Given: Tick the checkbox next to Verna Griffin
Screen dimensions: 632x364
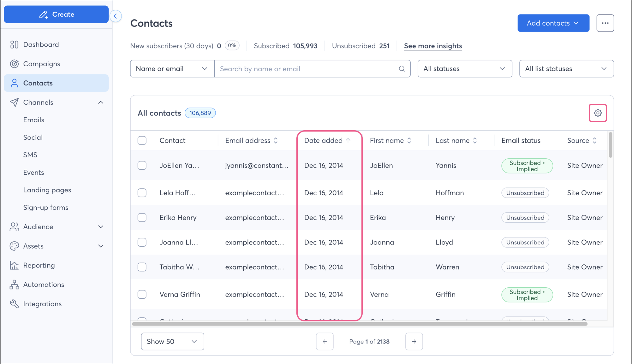Looking at the screenshot, I should click(142, 294).
